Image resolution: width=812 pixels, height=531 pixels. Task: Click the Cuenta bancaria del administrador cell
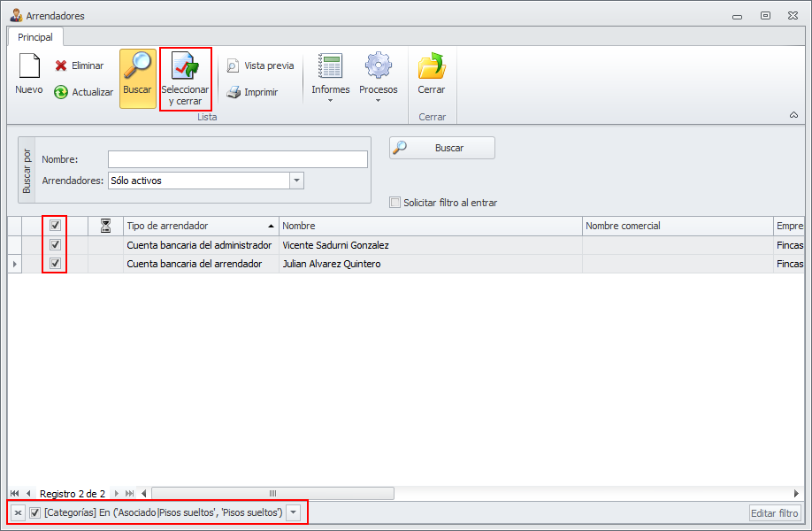201,245
